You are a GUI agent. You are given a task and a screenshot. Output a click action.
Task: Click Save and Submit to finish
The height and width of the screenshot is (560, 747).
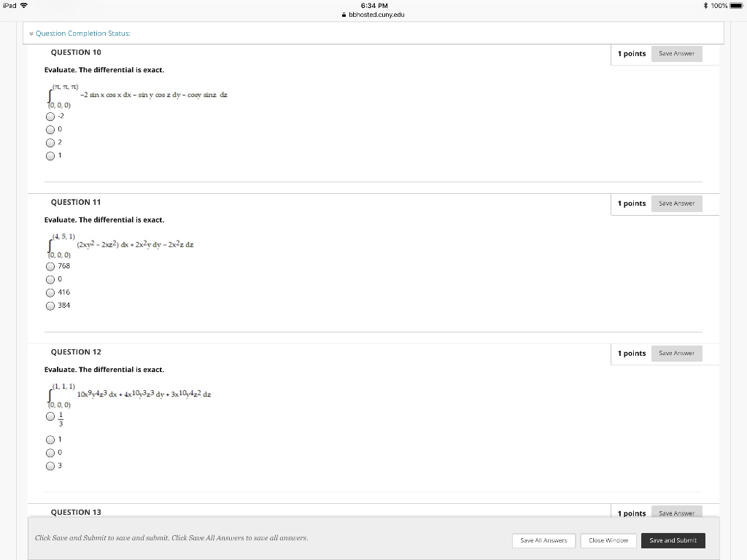673,540
